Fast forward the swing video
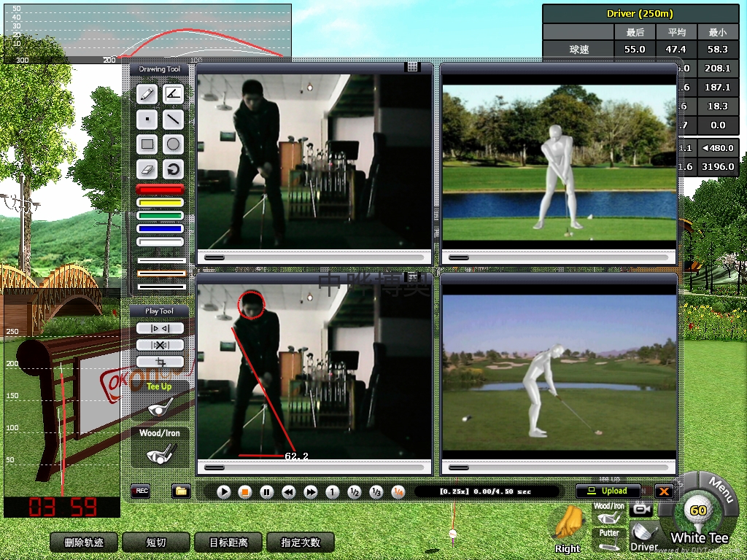 (311, 492)
